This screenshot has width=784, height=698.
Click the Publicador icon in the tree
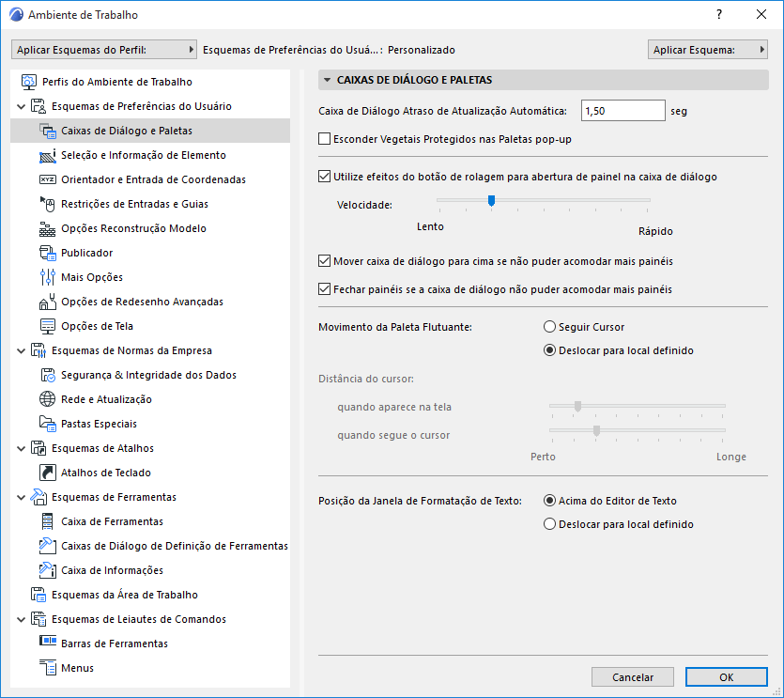tap(48, 253)
